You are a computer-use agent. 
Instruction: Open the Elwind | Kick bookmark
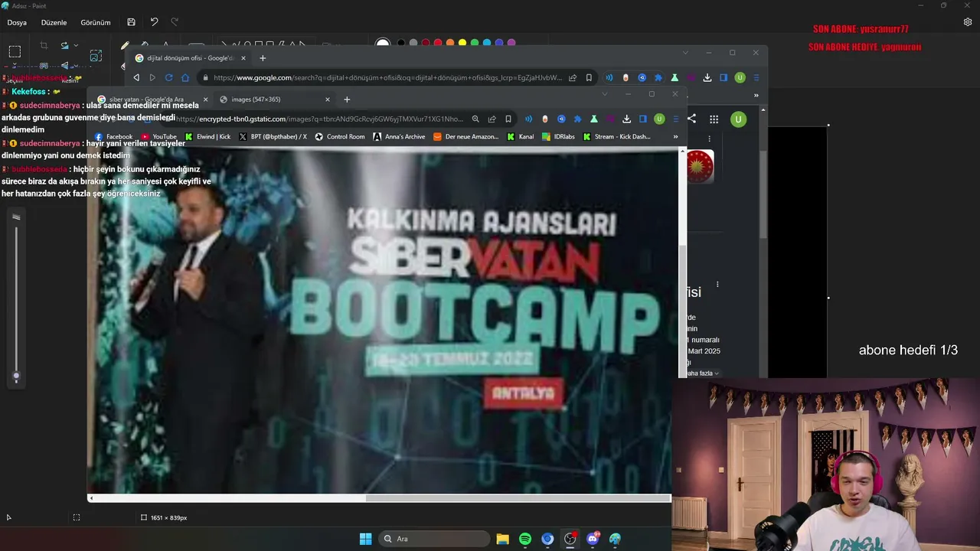(x=207, y=137)
